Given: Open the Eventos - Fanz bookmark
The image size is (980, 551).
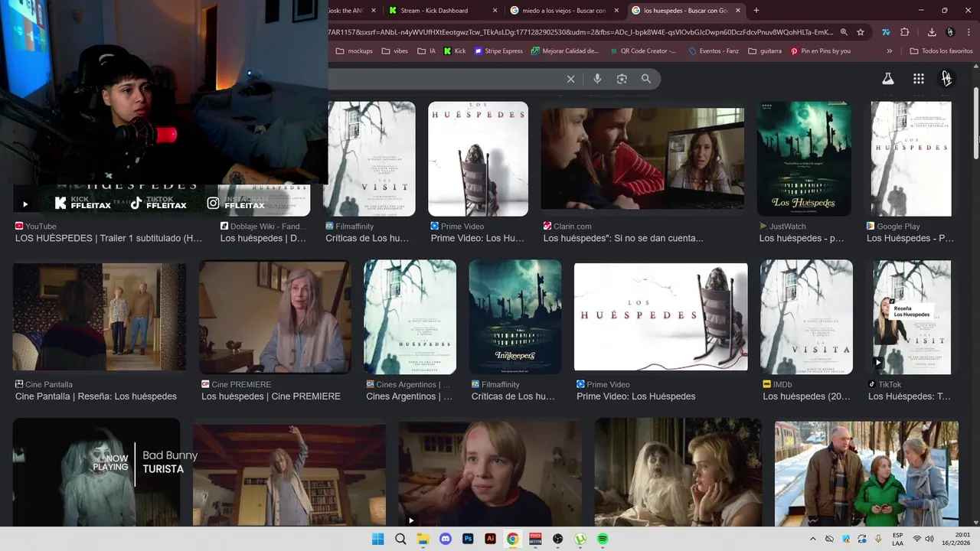Looking at the screenshot, I should pos(715,51).
